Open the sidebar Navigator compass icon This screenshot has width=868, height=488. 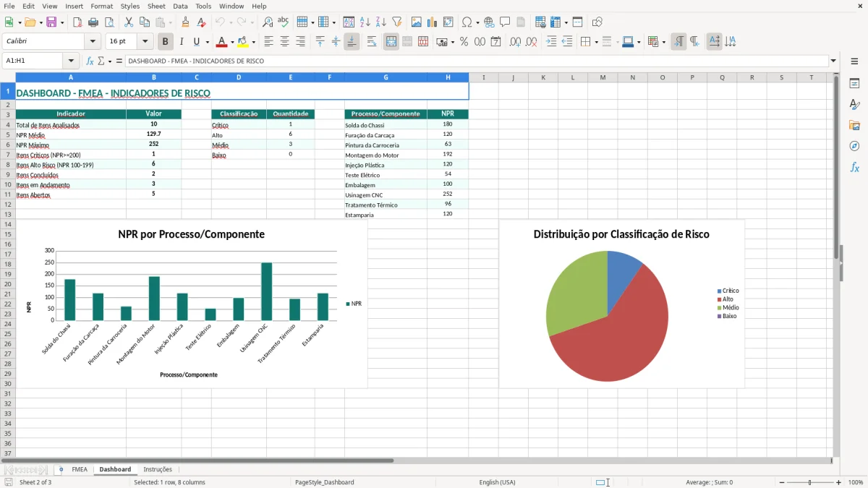coord(854,146)
